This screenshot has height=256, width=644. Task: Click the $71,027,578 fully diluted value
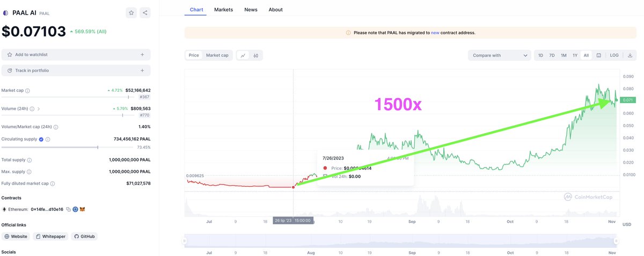(138, 184)
